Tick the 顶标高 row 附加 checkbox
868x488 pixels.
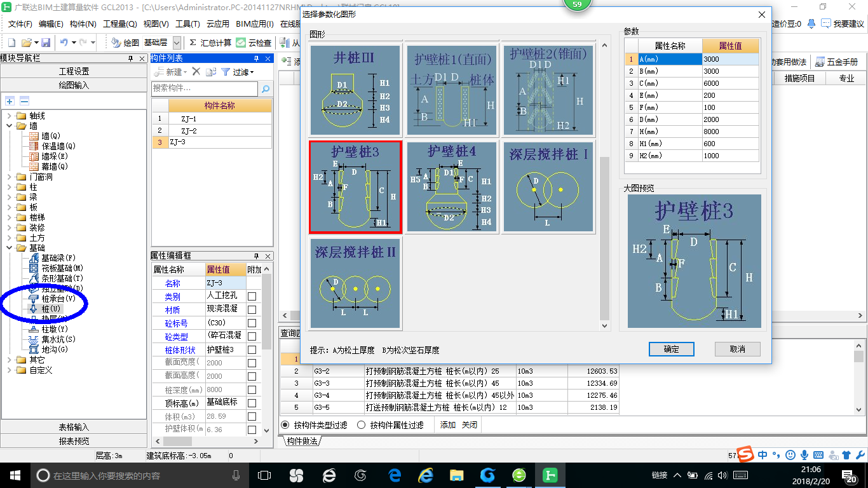[x=252, y=403]
